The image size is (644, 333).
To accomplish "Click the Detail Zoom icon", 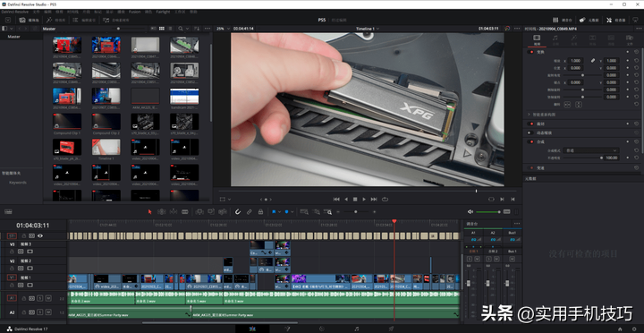I will (317, 212).
